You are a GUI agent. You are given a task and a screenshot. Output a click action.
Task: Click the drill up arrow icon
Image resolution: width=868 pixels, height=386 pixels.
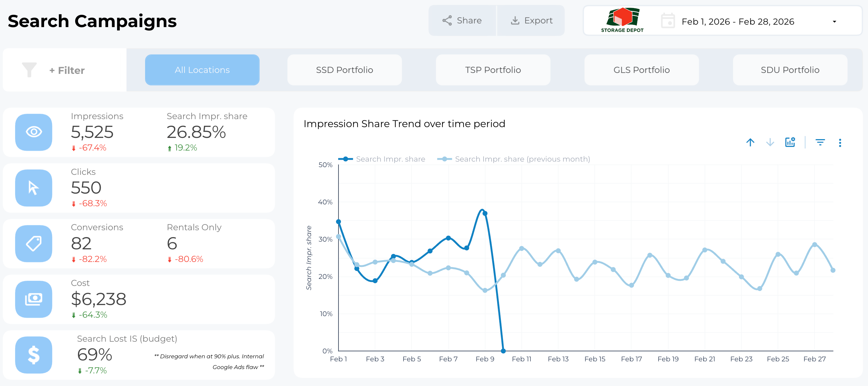750,143
